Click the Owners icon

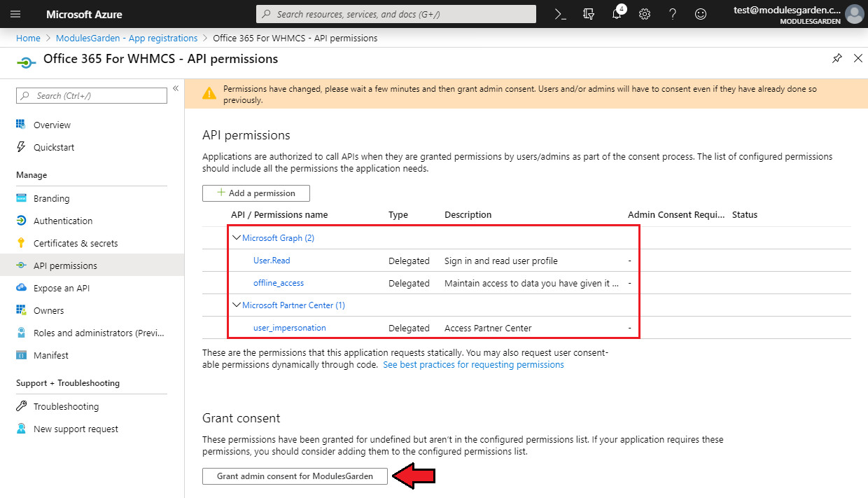click(21, 310)
